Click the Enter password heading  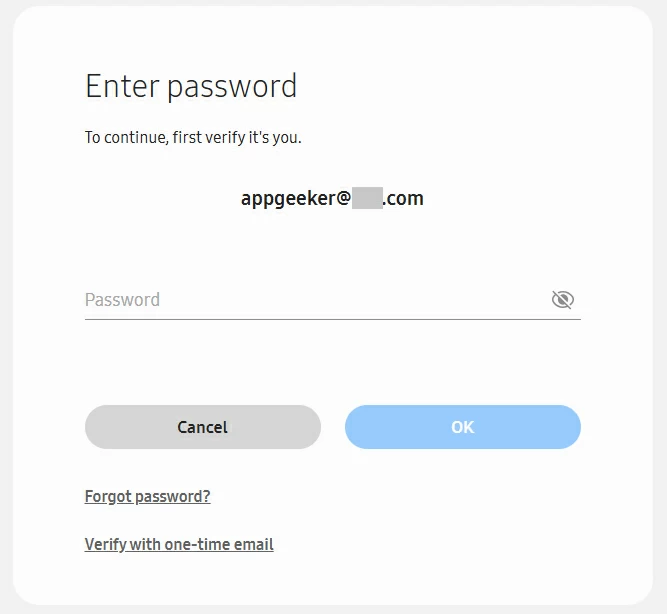tap(191, 86)
